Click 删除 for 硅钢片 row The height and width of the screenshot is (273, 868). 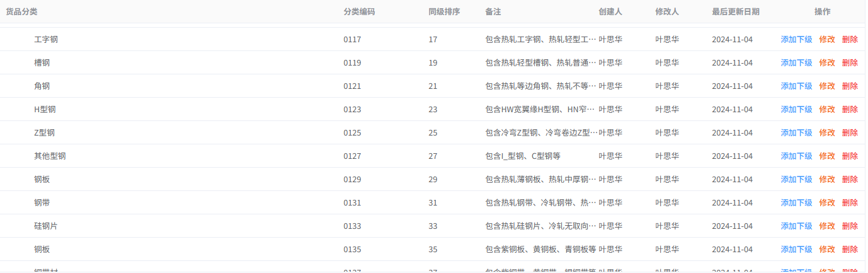click(850, 226)
